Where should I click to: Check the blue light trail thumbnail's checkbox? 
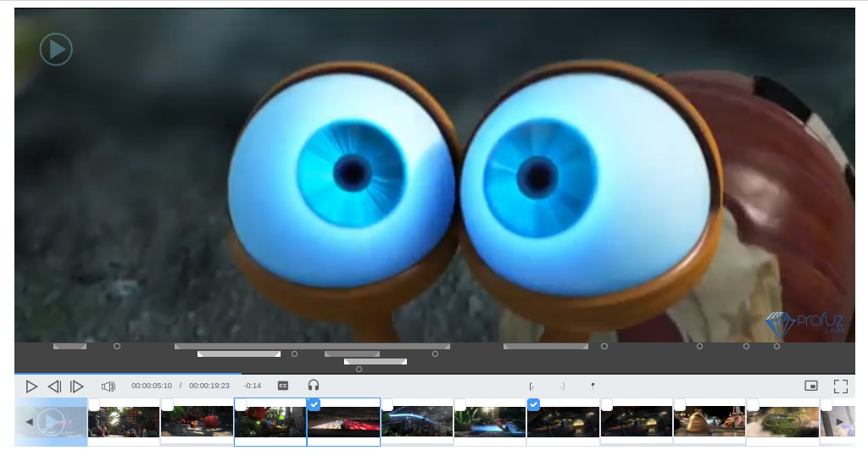coord(387,405)
